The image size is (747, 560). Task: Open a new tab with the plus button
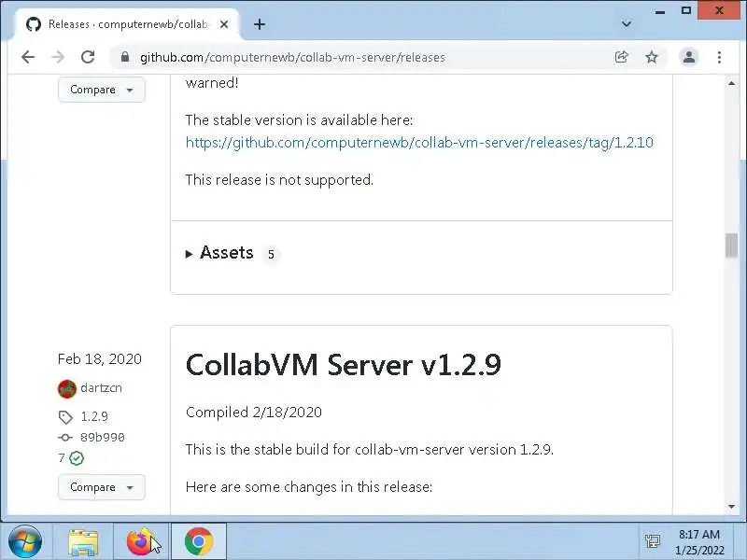click(x=260, y=24)
